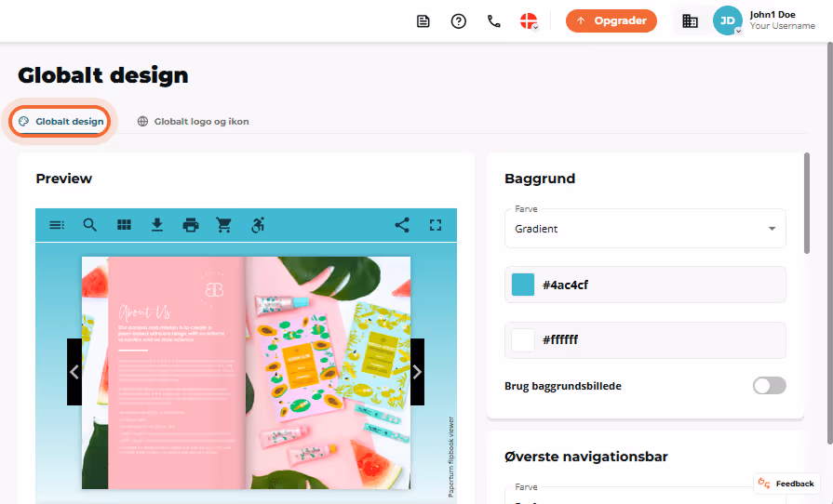
Task: Click the Globalt design page title
Action: coord(103,75)
